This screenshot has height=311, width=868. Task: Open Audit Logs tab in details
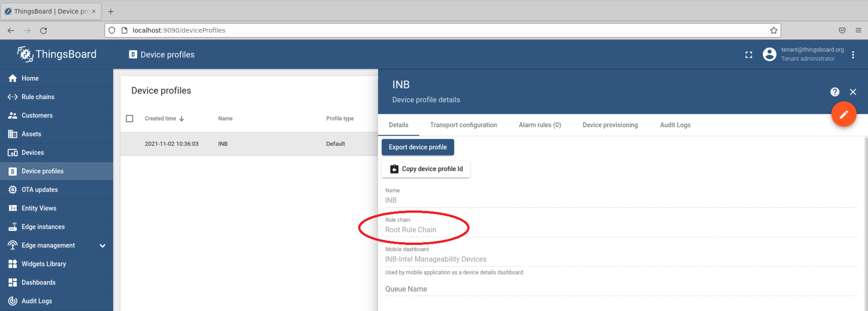675,125
